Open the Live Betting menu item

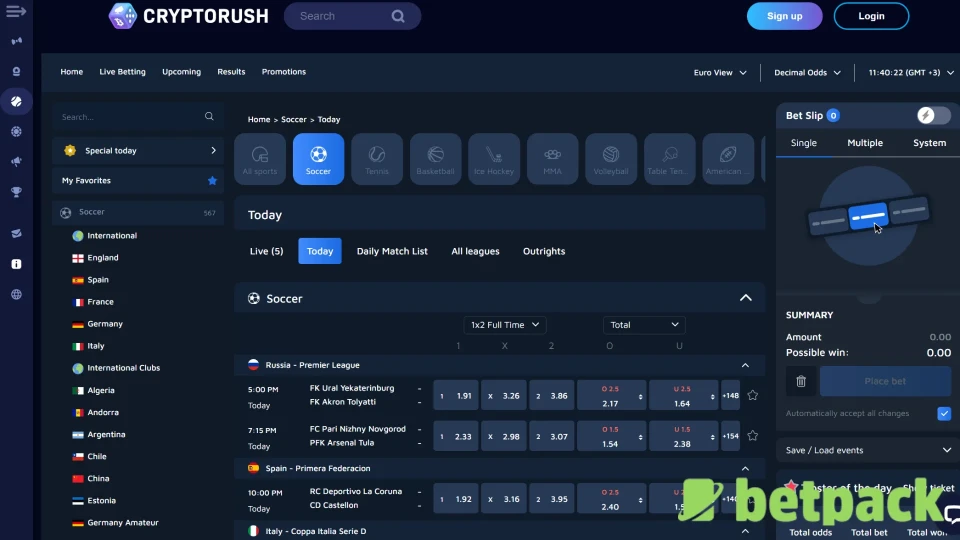pyautogui.click(x=122, y=72)
